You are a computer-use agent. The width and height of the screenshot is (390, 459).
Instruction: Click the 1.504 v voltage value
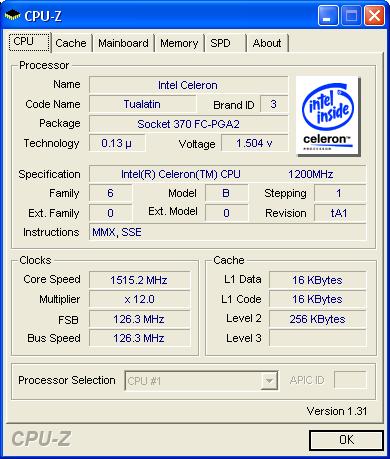[x=254, y=143]
